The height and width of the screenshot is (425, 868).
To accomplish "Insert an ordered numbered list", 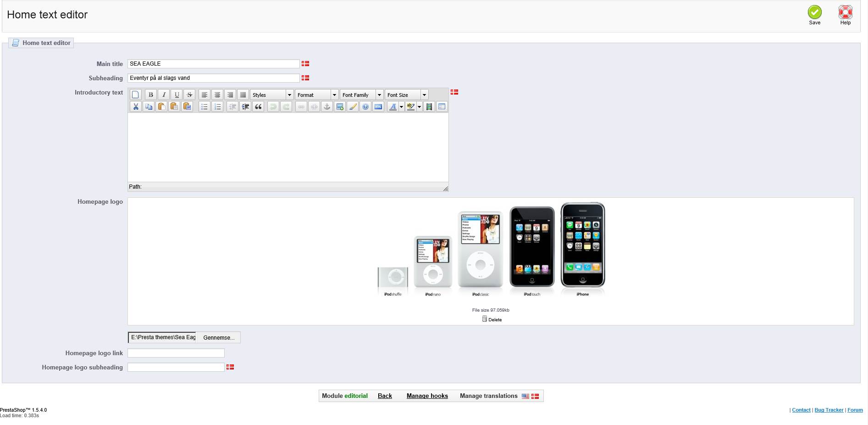I will click(217, 106).
